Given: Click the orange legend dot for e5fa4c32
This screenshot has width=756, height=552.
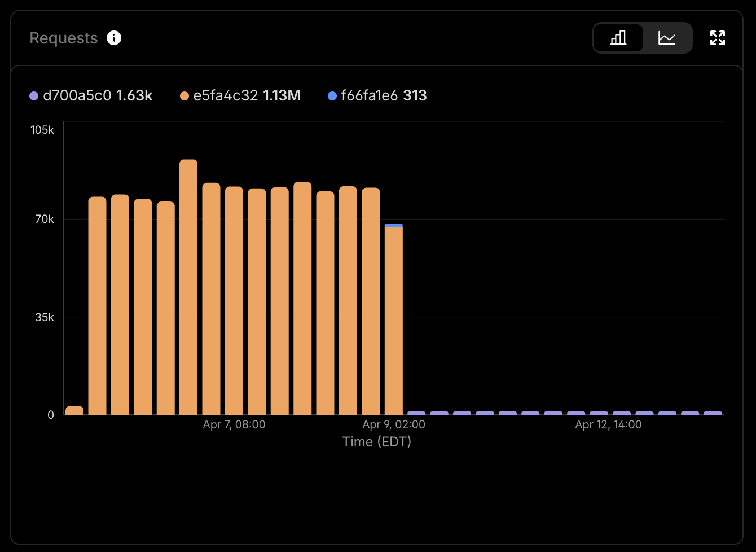Looking at the screenshot, I should (x=183, y=96).
